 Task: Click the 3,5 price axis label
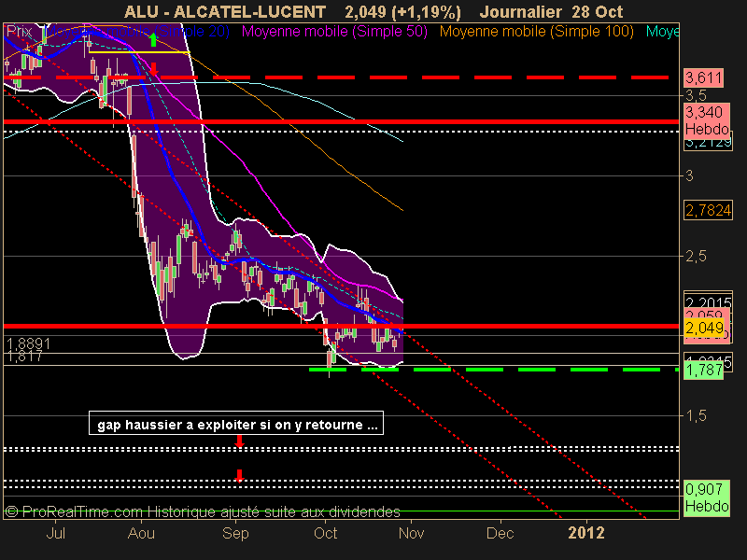696,96
